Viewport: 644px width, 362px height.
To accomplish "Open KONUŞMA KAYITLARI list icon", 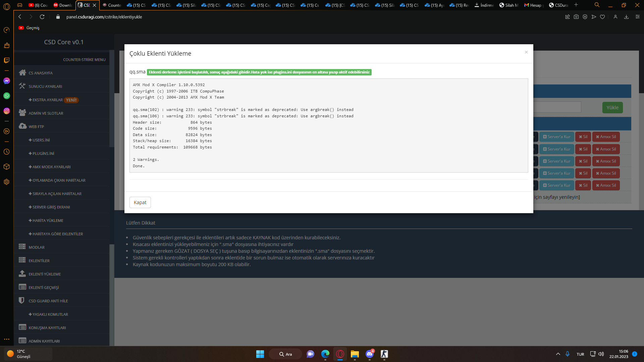I will [x=22, y=327].
